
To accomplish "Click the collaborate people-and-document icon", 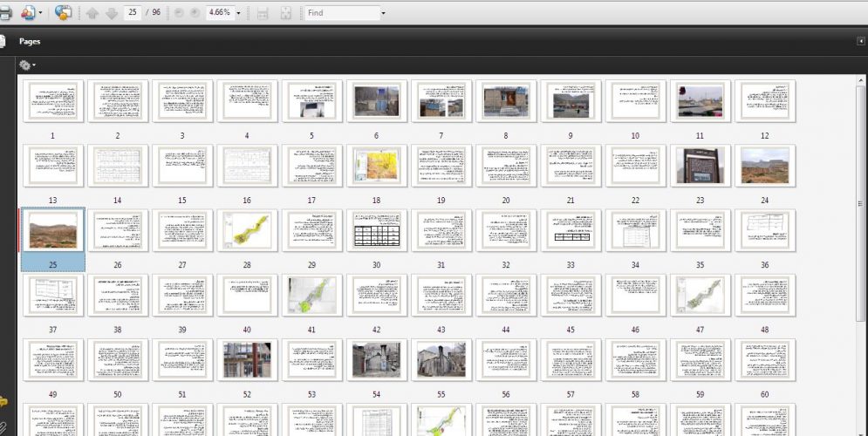I will 28,12.
